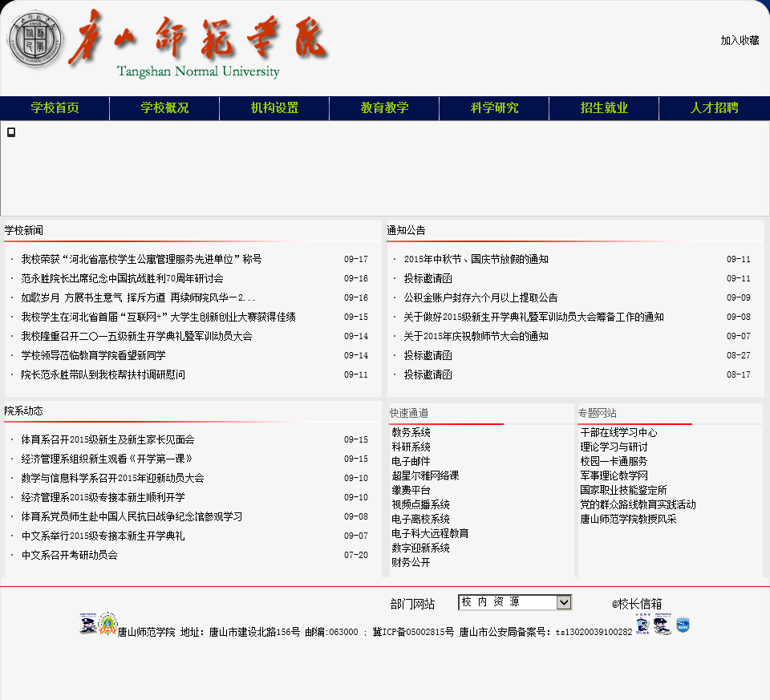
Task: Open 理论学习与研讨 link
Action: click(614, 447)
